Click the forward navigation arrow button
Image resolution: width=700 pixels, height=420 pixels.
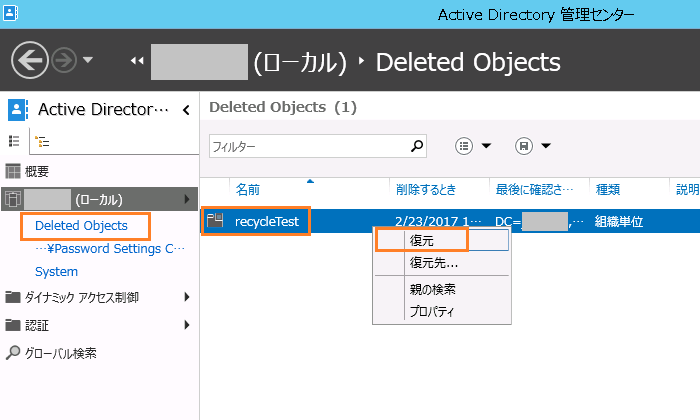click(x=64, y=60)
